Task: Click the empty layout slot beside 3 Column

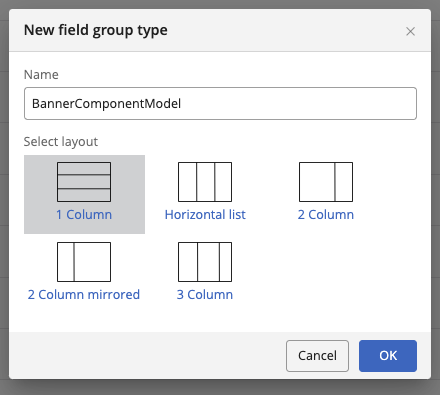Action: pos(326,272)
